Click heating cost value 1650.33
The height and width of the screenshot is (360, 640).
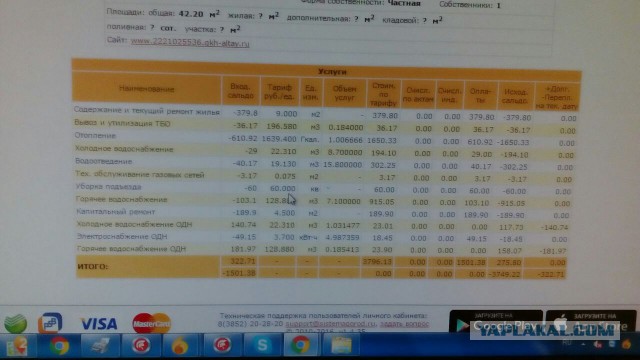pyautogui.click(x=382, y=140)
